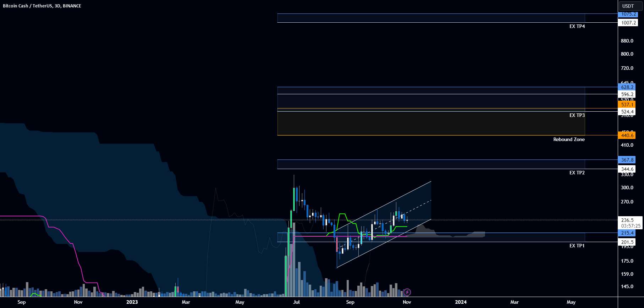Click the 344.6 price label

pyautogui.click(x=627, y=169)
